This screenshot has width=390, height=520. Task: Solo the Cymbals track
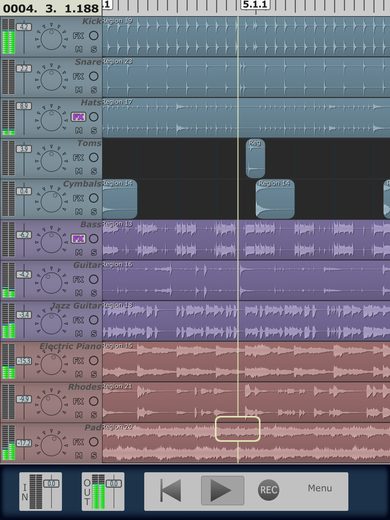coord(94,212)
